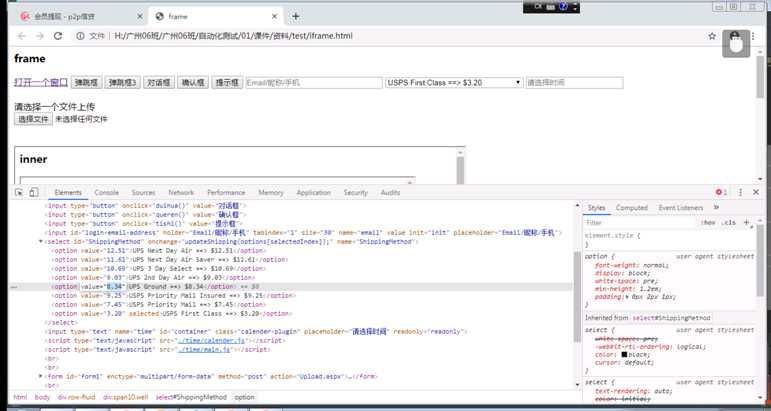Open the Audits tab
771x411 pixels.
(x=390, y=192)
